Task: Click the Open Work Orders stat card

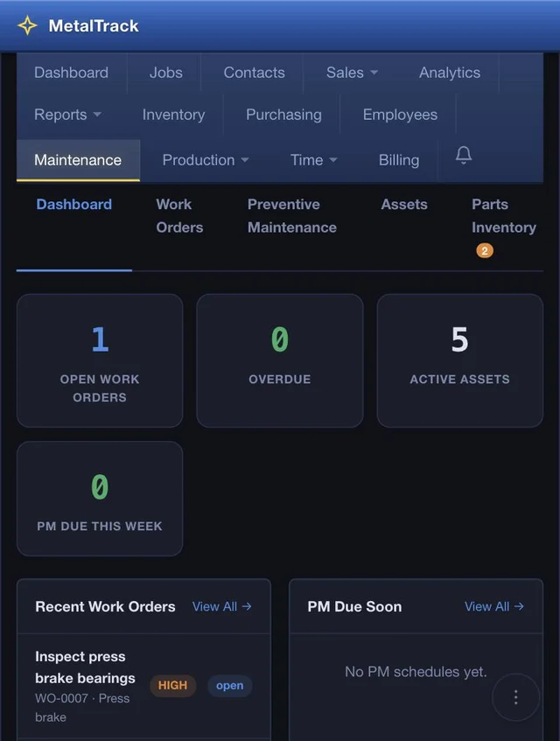Action: 100,360
